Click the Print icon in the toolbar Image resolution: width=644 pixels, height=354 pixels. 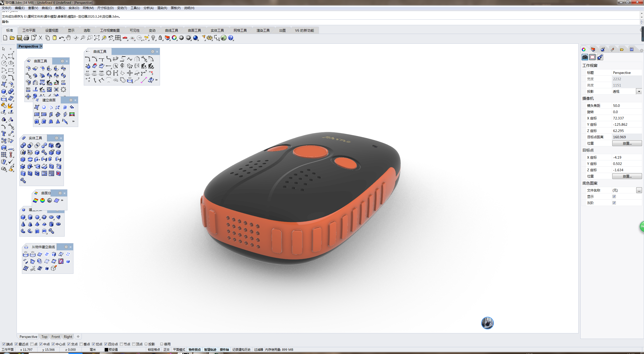[26, 38]
